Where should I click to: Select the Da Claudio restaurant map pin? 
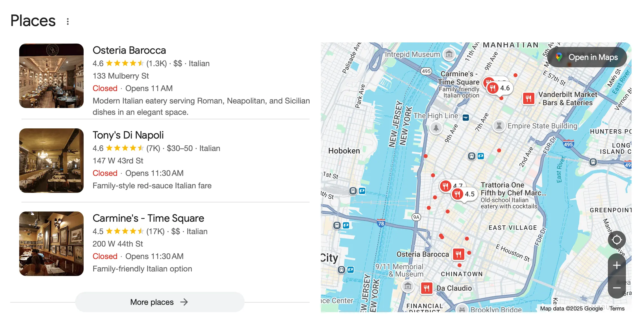coord(427,288)
